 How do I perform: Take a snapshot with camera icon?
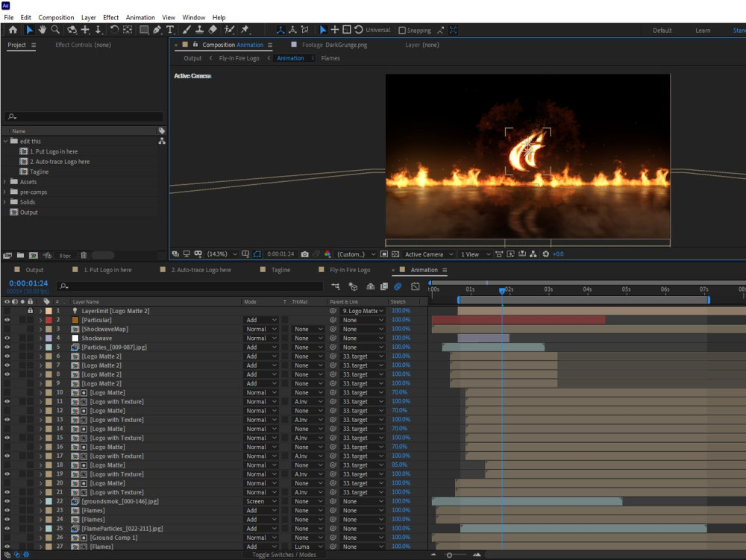pos(304,254)
